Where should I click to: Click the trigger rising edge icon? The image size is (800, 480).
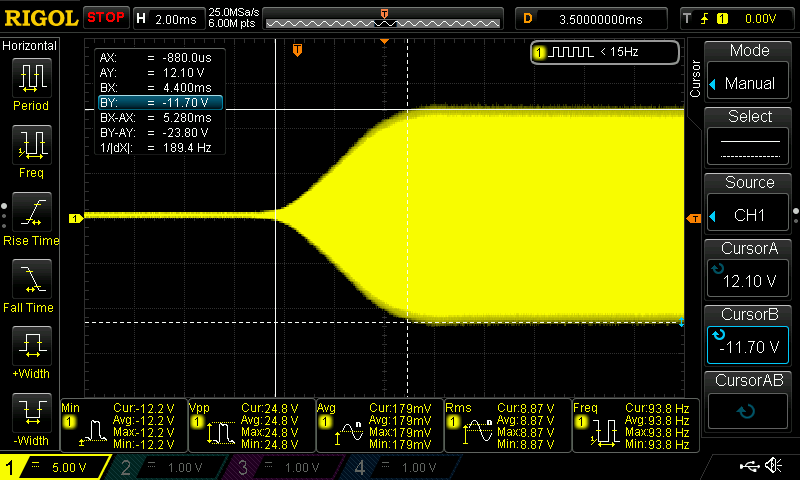click(705, 19)
